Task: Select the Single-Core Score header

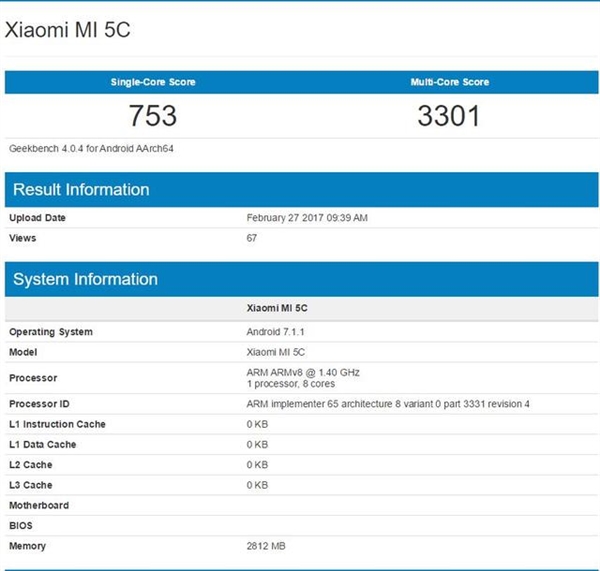Action: [x=152, y=82]
